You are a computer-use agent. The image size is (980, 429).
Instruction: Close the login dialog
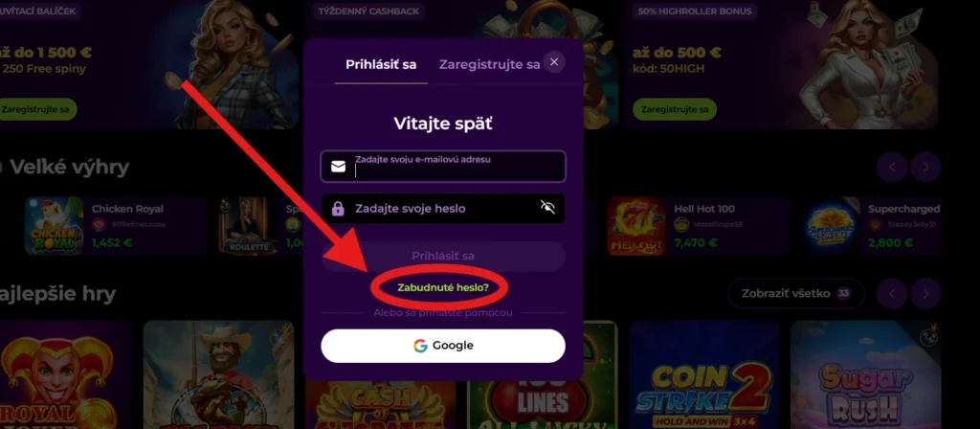pyautogui.click(x=554, y=62)
